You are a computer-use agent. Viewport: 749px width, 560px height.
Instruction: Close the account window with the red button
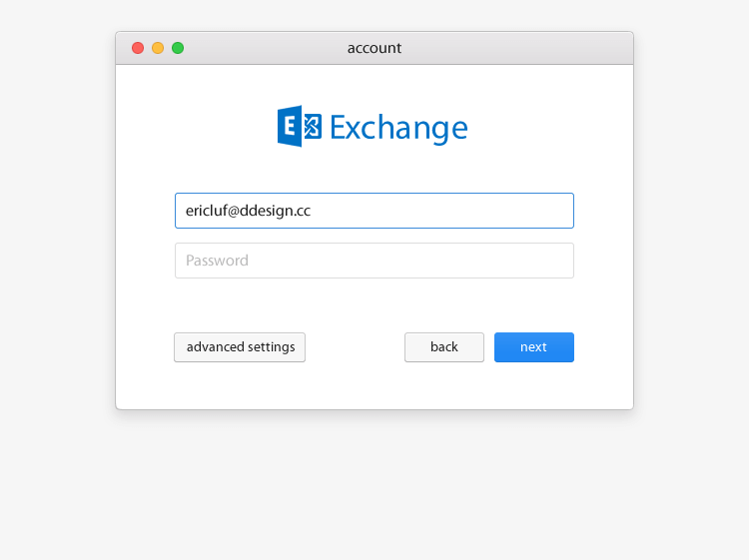pos(138,48)
